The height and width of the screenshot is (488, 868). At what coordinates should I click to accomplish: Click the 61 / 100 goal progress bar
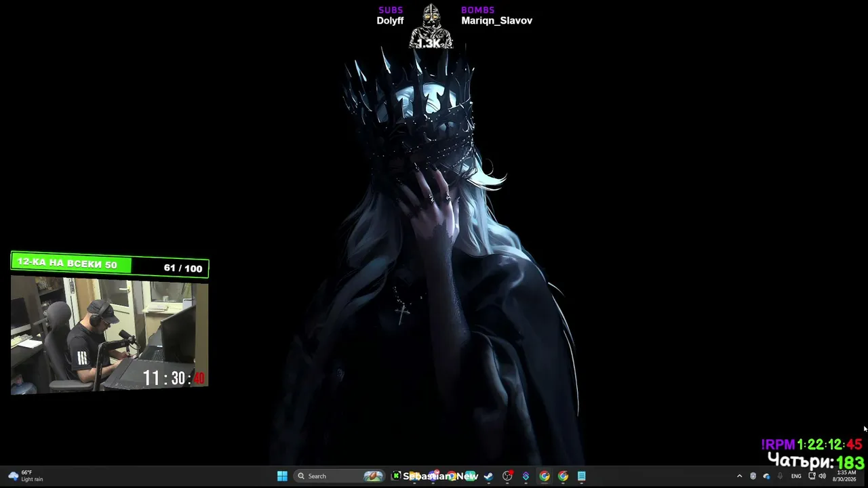(110, 265)
